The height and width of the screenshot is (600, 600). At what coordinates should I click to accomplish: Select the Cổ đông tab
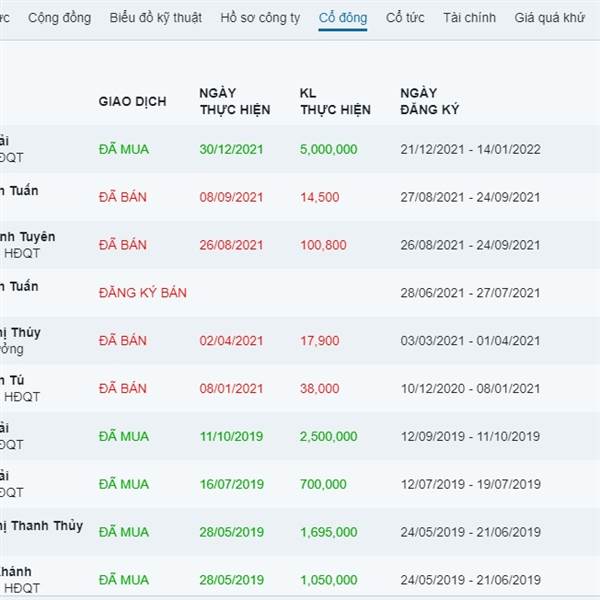(x=343, y=18)
